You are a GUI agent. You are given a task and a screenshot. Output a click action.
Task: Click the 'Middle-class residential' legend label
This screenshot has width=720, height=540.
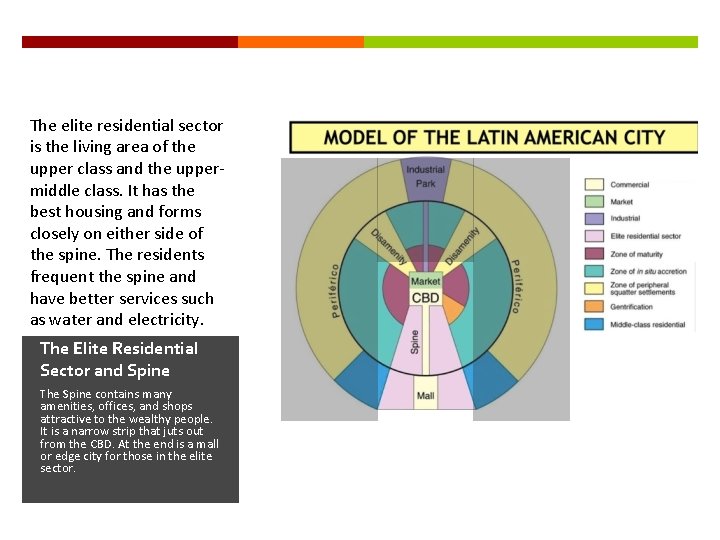coord(647,325)
